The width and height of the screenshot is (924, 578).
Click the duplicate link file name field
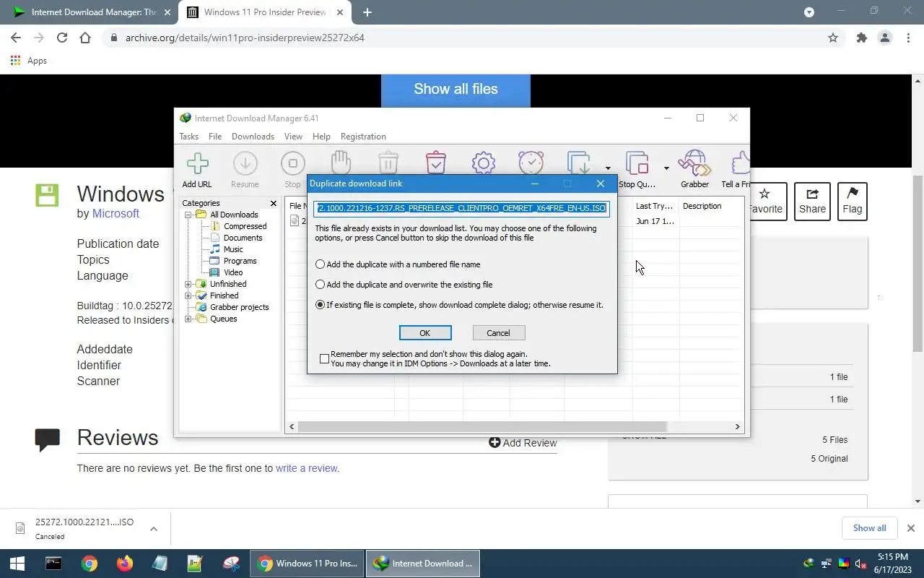click(x=462, y=208)
